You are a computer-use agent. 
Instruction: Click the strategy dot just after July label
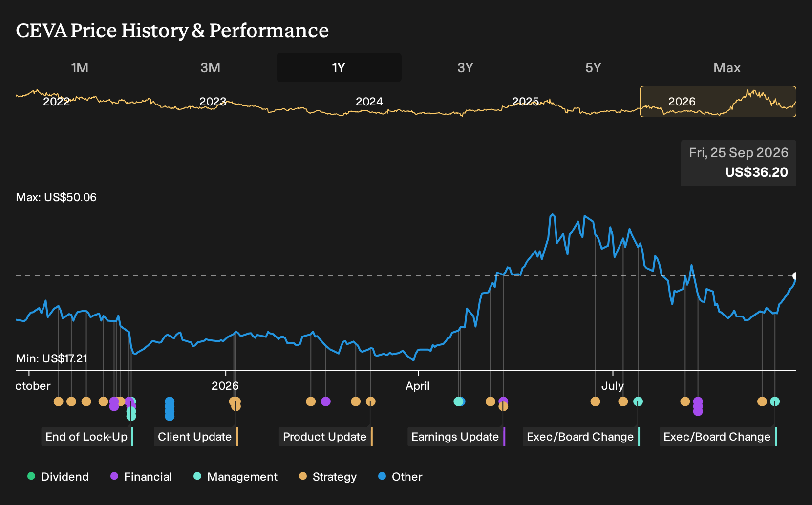point(623,401)
